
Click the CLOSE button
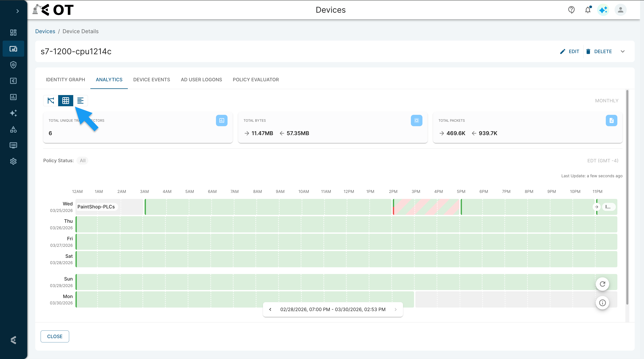(55, 336)
